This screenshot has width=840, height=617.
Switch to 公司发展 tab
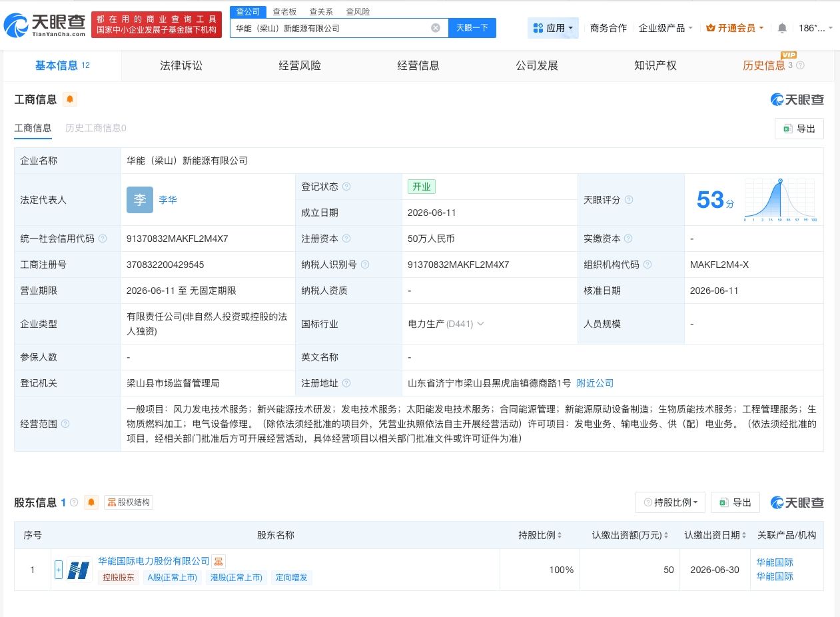[x=537, y=65]
